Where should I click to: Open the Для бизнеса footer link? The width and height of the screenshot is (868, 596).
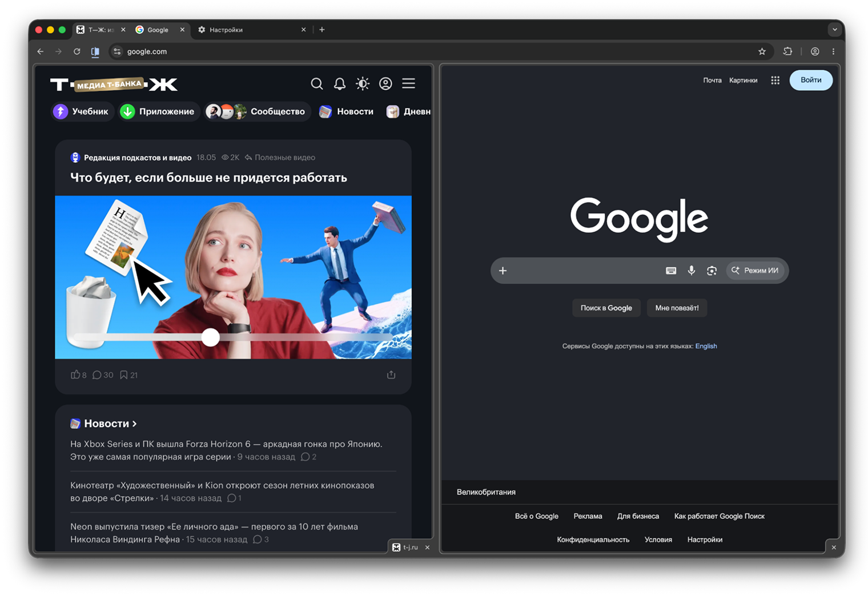(x=638, y=516)
